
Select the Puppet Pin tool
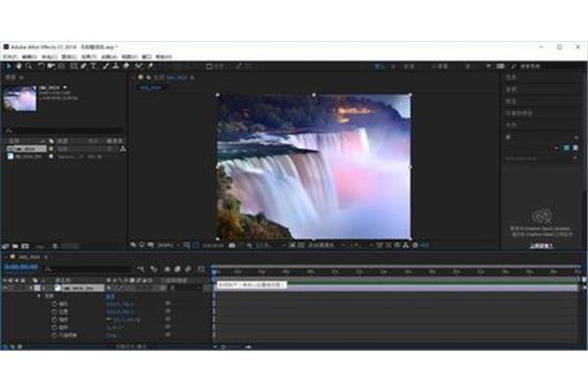click(150, 66)
